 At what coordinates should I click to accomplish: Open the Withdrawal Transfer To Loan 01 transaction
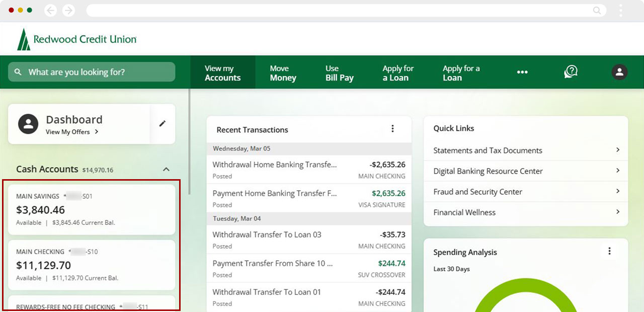309,297
